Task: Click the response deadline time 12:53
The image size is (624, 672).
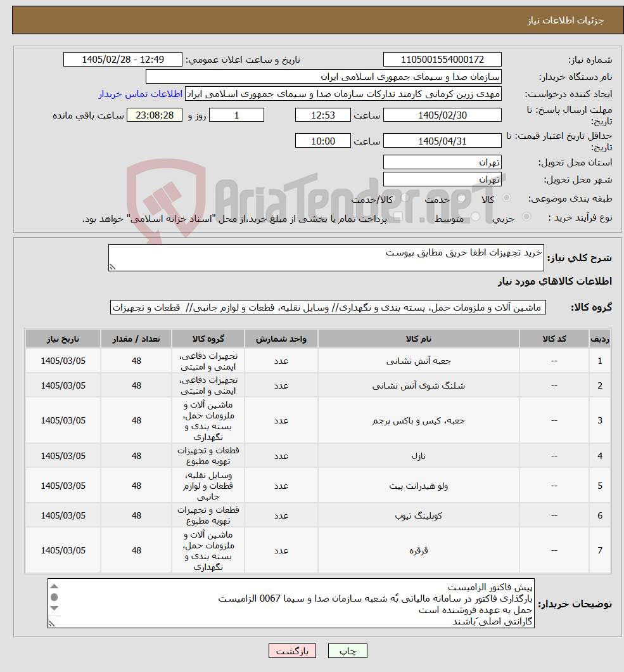Action: [323, 115]
